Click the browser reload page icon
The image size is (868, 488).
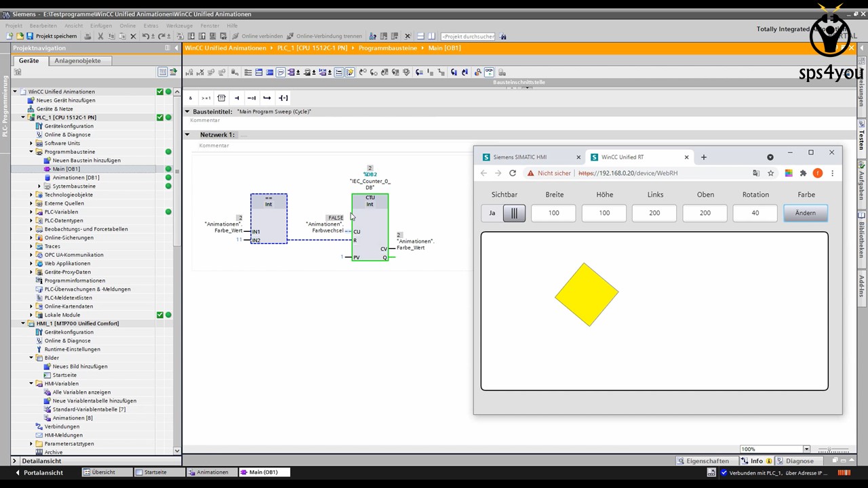pos(513,173)
